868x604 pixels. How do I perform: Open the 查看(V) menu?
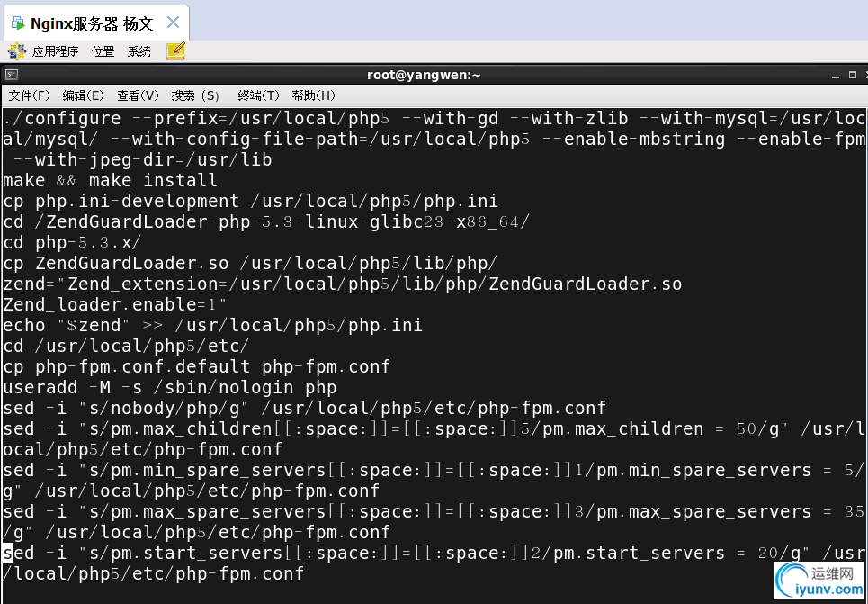138,95
